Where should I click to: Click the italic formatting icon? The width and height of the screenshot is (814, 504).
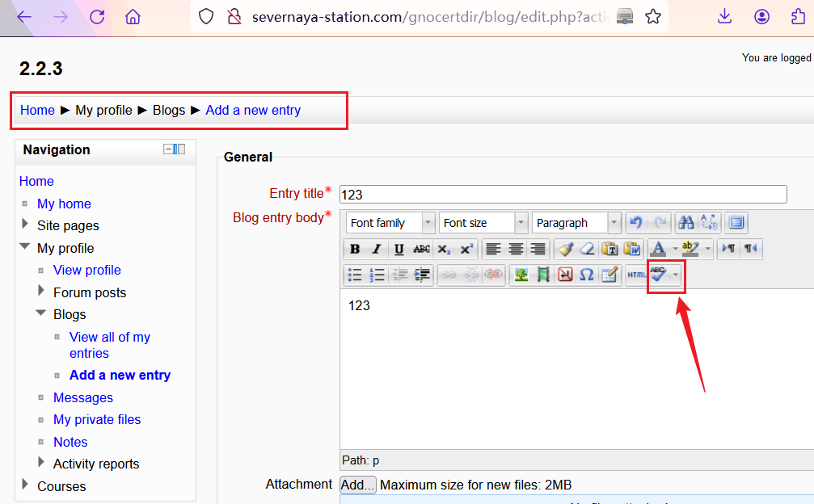pos(377,249)
